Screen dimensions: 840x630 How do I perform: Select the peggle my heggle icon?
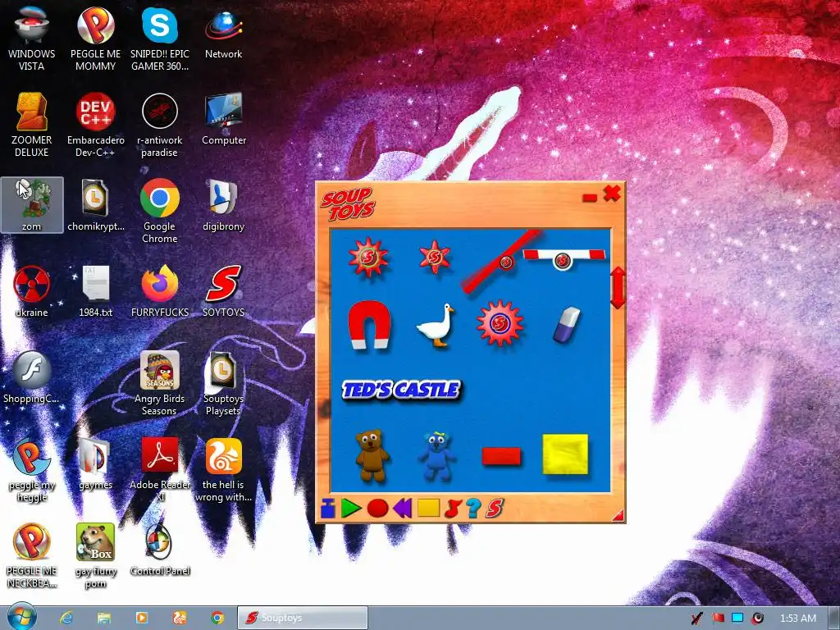point(32,470)
